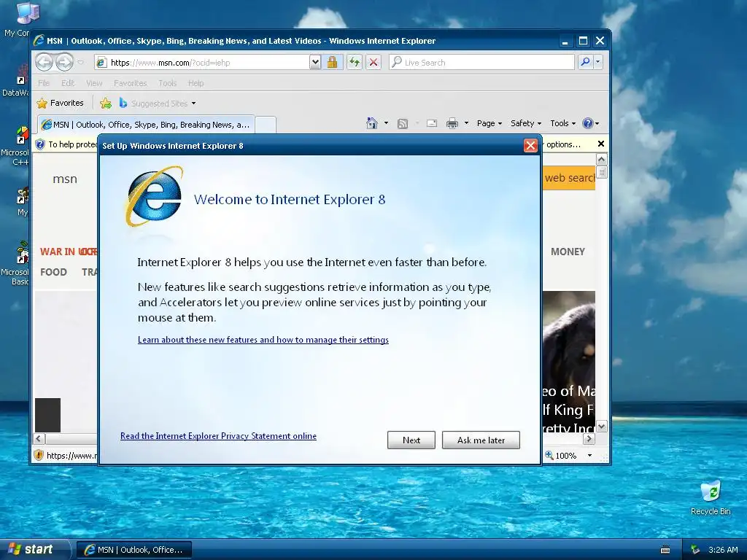Open the recent pages dropdown beside Forward
The height and width of the screenshot is (560, 747).
tap(80, 63)
